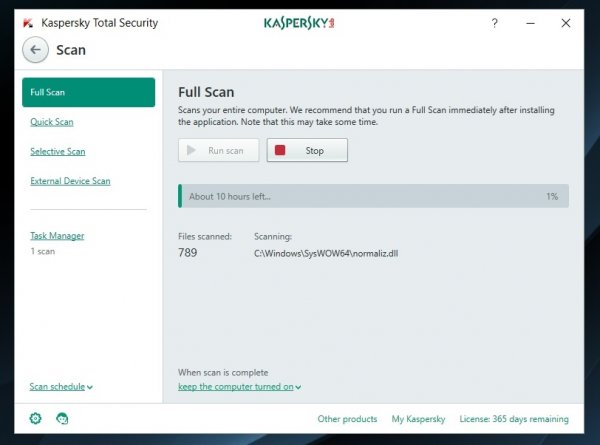
Task: Open the settings gear icon
Action: point(36,418)
